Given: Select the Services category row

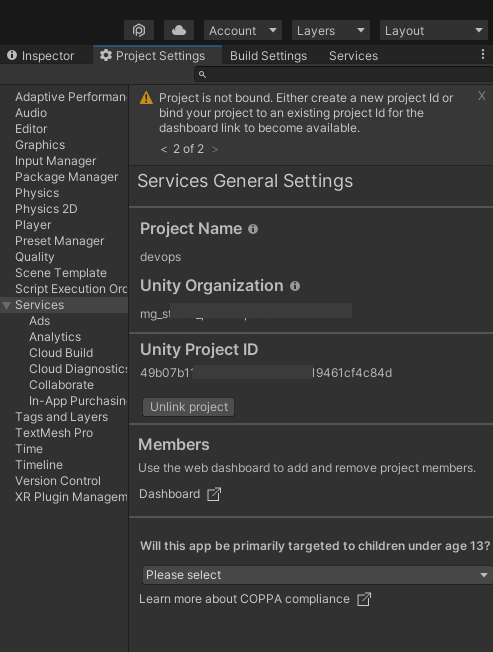Looking at the screenshot, I should (64, 305).
